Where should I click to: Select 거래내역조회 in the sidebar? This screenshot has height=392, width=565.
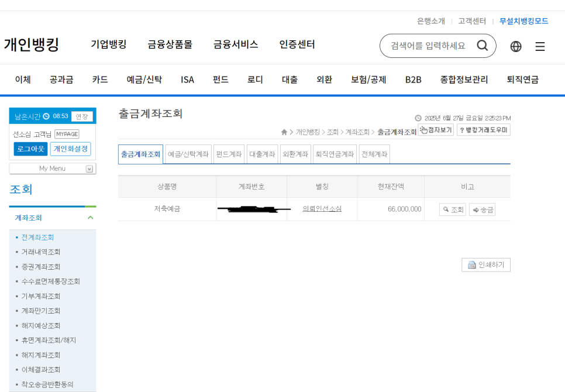41,252
